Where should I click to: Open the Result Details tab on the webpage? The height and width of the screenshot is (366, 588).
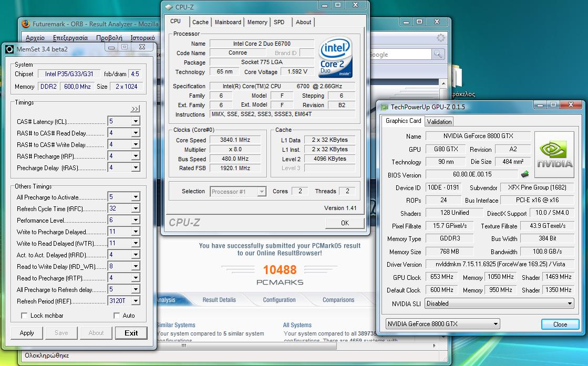click(x=219, y=300)
